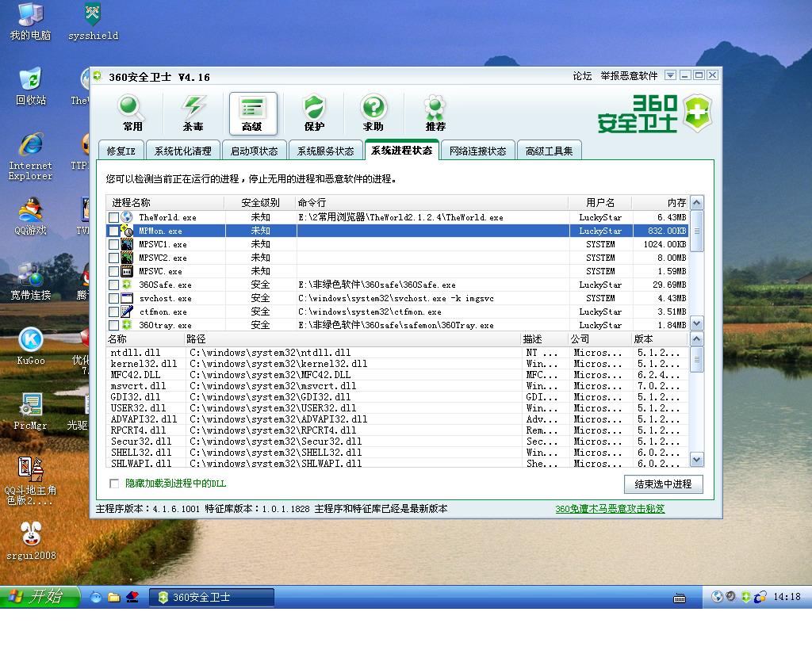812x650 pixels.
Task: Select the QQ游戏 desktop icon
Action: pyautogui.click(x=31, y=216)
